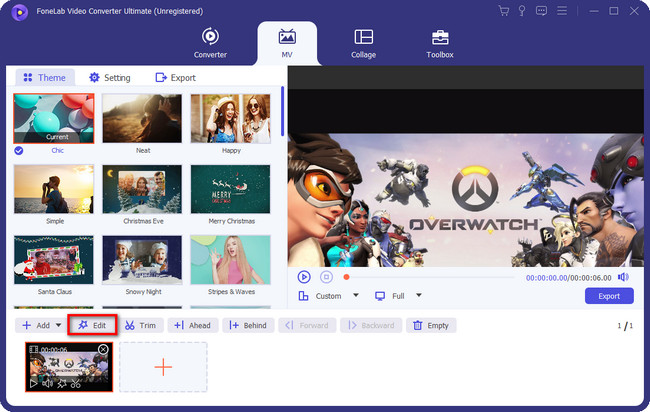Mute the preview volume speaker icon

[623, 277]
